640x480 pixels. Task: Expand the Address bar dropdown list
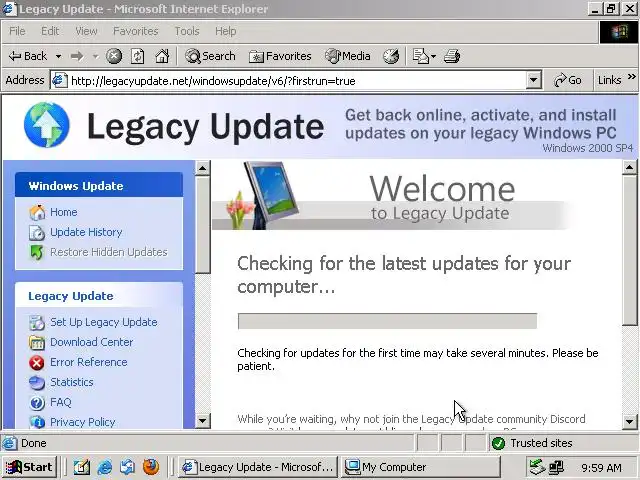[x=533, y=80]
